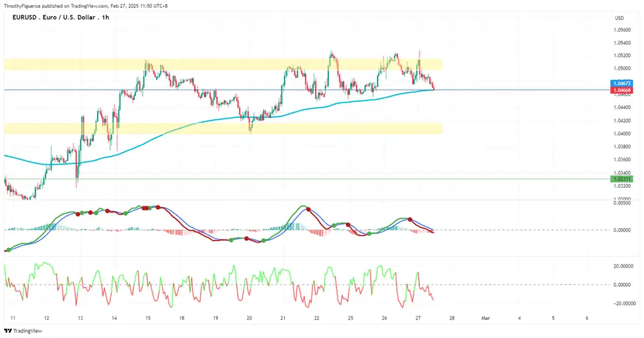The height and width of the screenshot is (338, 644).
Task: Click the 20.00000 value on the oscillator scale
Action: [624, 266]
